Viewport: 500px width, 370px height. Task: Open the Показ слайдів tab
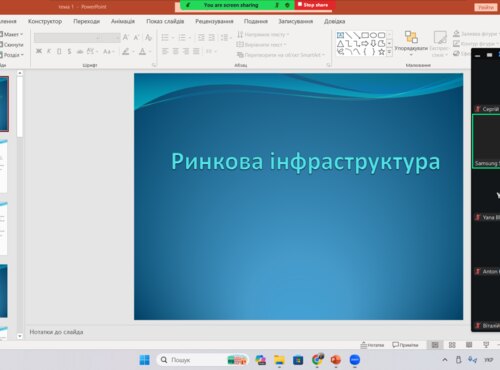[x=165, y=21]
